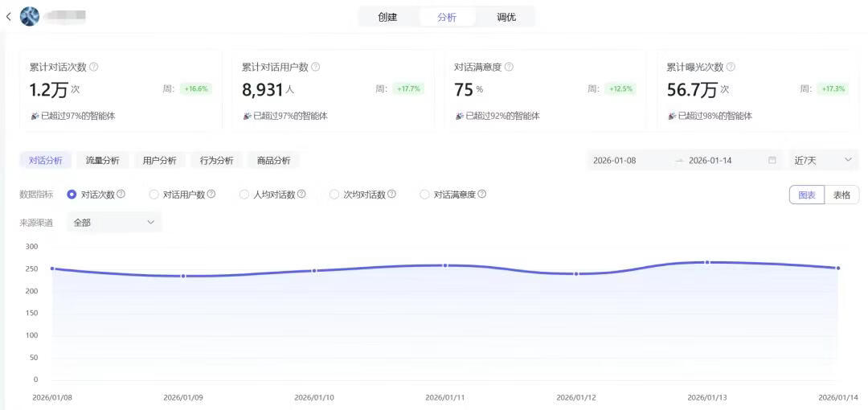
Task: Open the 对话分析 tab
Action: point(45,161)
